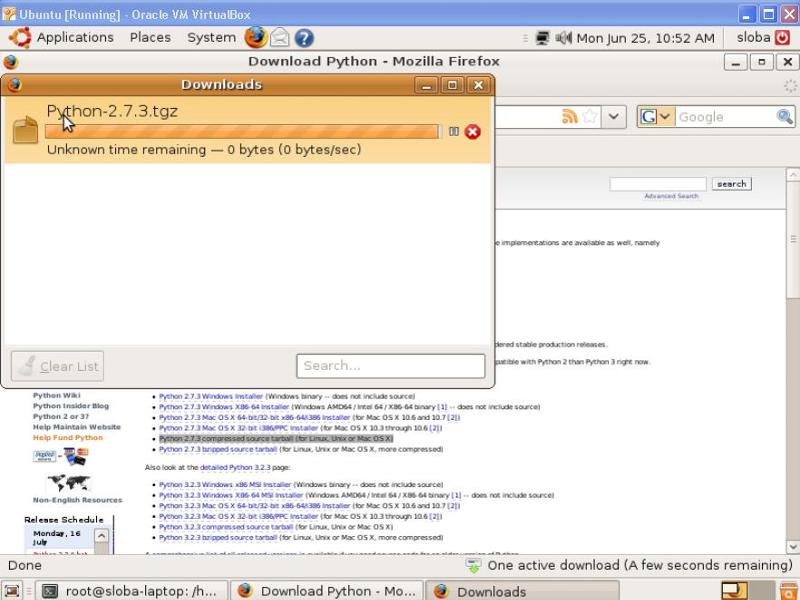Click the Ubuntu logo in the panel
The height and width of the screenshot is (600, 800).
(x=20, y=37)
